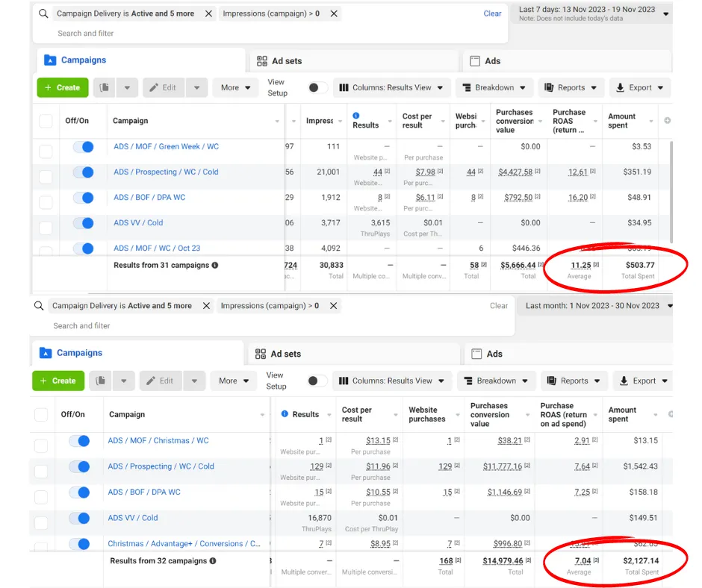The height and width of the screenshot is (588, 702).
Task: Switch to the Ad sets tab in top panel
Action: point(279,61)
